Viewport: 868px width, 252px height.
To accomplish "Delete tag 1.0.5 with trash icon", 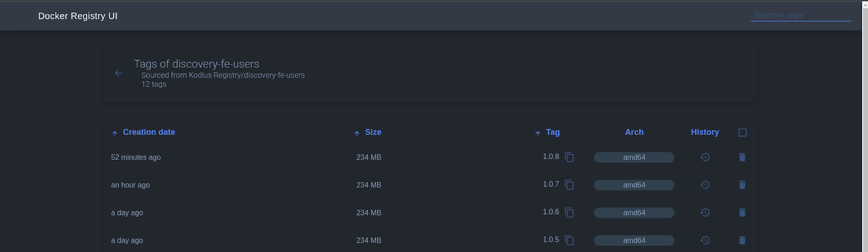I will (x=742, y=240).
